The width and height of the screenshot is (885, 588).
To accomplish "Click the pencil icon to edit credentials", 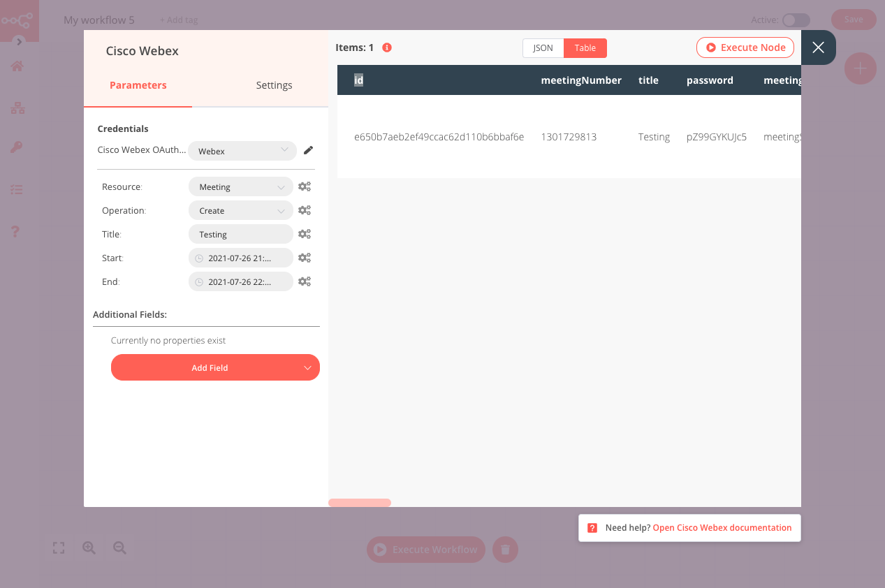I will pyautogui.click(x=308, y=150).
